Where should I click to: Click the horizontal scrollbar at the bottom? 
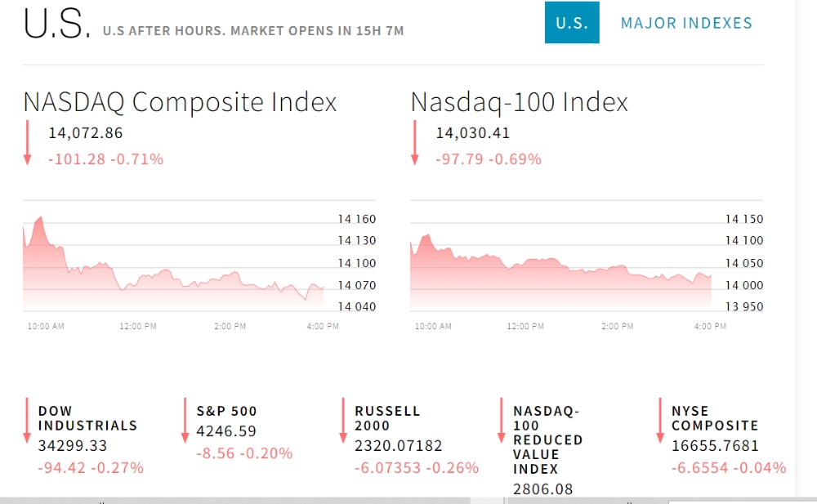(234, 501)
